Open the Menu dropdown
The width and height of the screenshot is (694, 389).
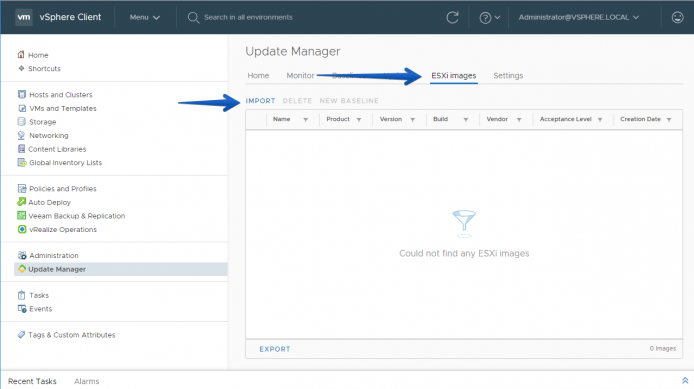point(145,17)
